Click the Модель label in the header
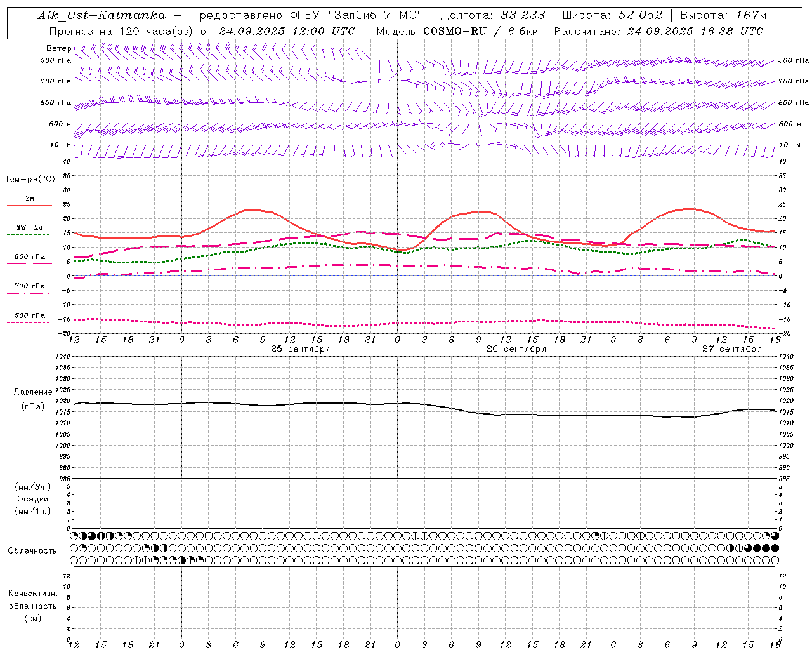This screenshot has height=650, width=812. tap(396, 31)
